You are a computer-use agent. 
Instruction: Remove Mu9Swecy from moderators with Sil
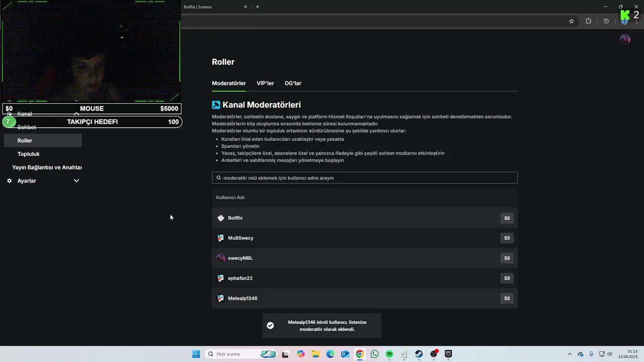coord(507,238)
